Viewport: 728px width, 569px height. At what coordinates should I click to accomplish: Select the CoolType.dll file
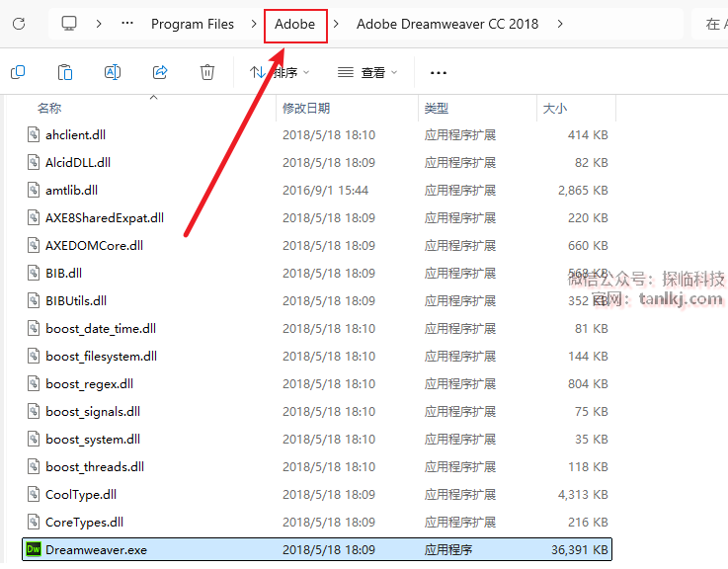(x=74, y=494)
